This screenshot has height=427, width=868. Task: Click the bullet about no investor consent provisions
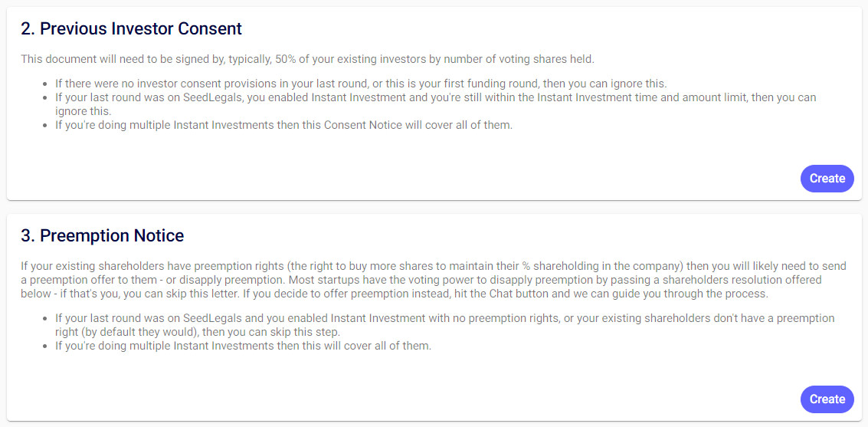pyautogui.click(x=360, y=84)
